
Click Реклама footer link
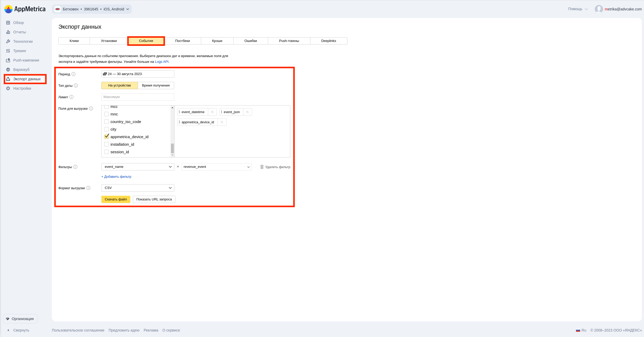151,330
